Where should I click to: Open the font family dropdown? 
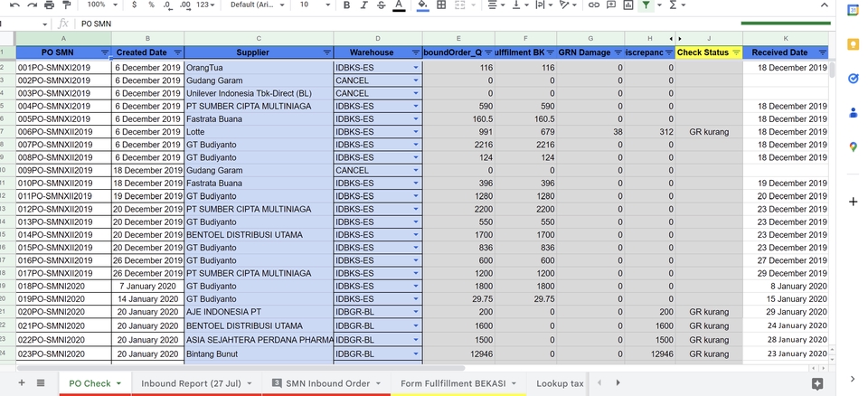click(x=258, y=5)
